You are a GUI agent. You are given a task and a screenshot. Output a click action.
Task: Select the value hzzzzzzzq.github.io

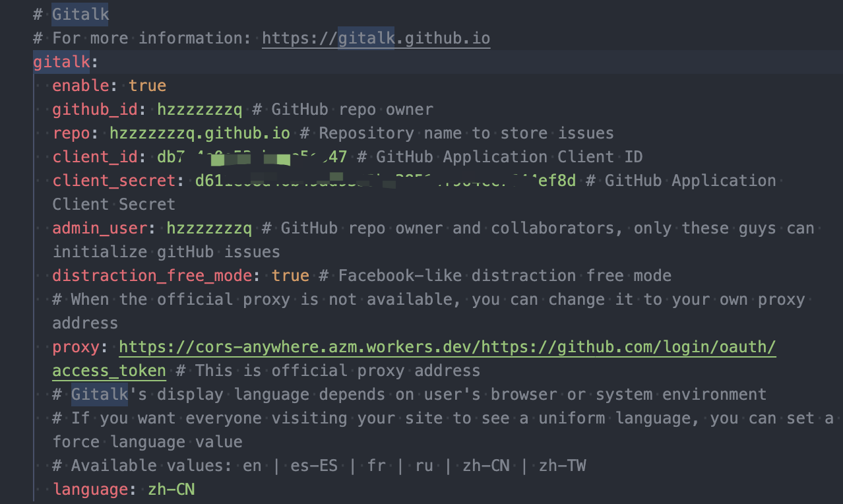coord(200,133)
